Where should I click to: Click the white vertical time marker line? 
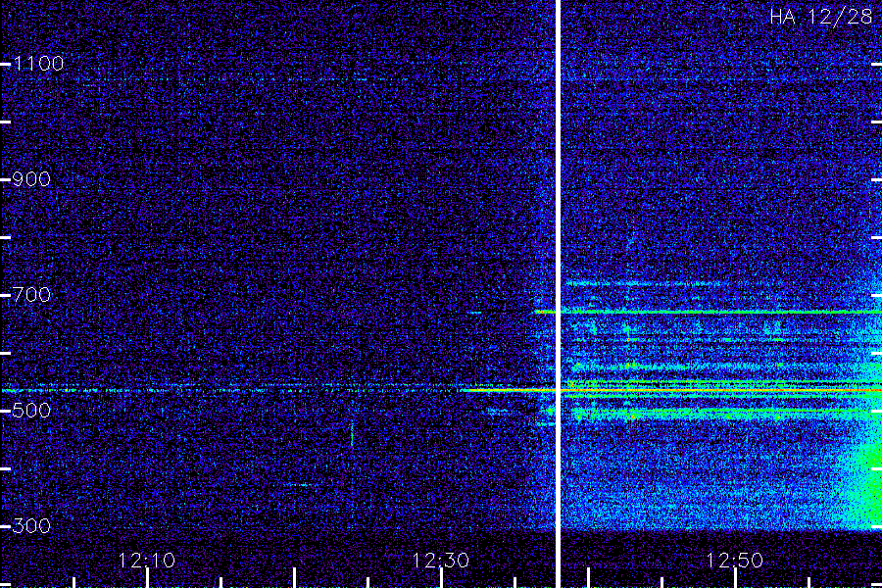[559, 294]
